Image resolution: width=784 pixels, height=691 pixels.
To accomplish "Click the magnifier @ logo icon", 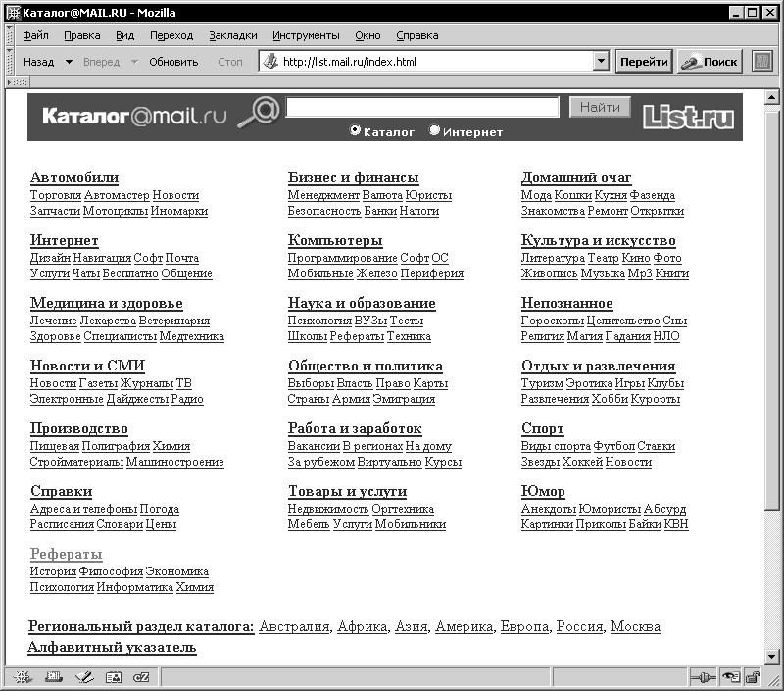I will point(259,113).
